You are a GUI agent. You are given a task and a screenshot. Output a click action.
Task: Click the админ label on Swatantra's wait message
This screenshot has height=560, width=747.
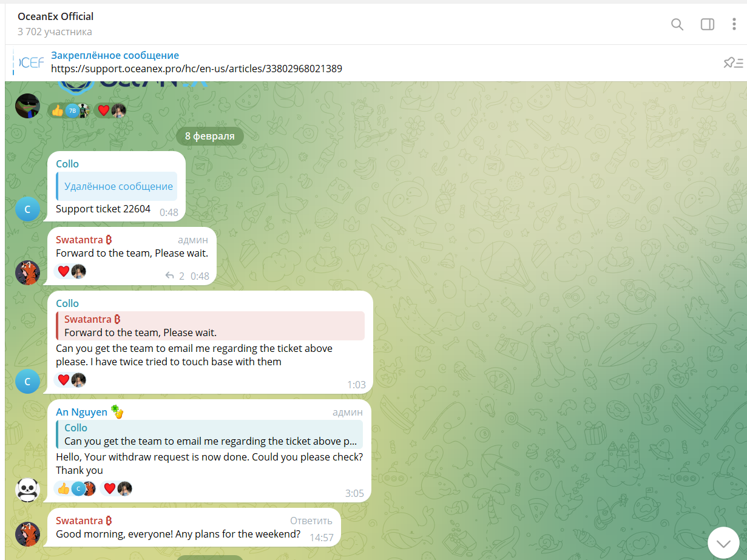(x=193, y=240)
